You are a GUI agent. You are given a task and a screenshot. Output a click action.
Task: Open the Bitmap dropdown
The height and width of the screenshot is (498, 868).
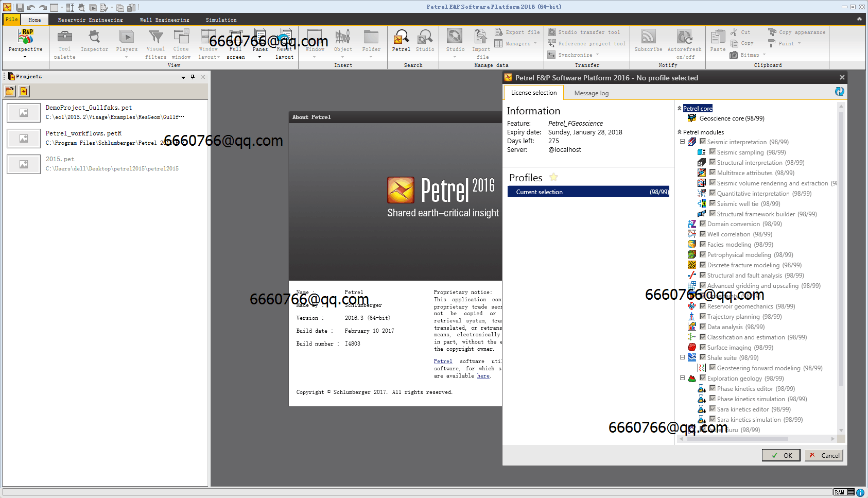coord(748,55)
